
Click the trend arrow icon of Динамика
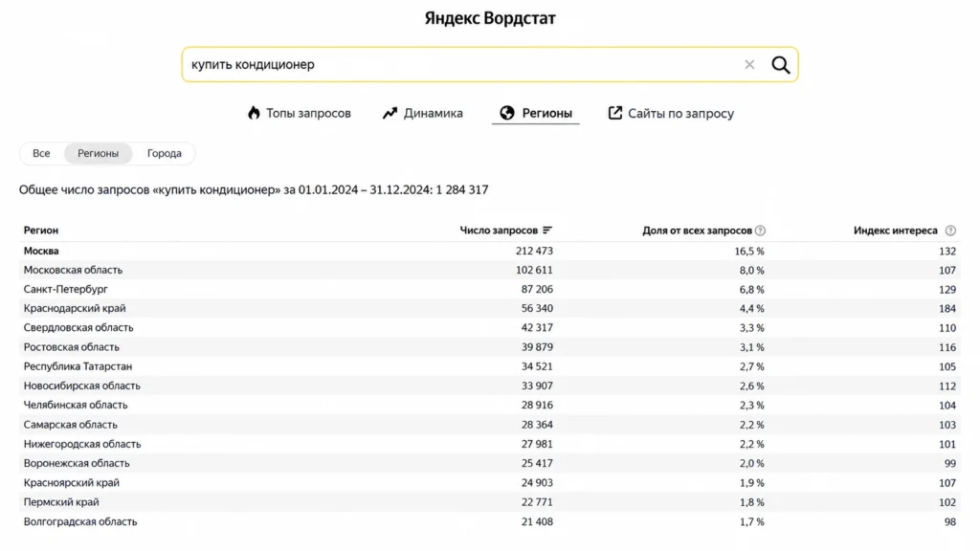pos(390,113)
